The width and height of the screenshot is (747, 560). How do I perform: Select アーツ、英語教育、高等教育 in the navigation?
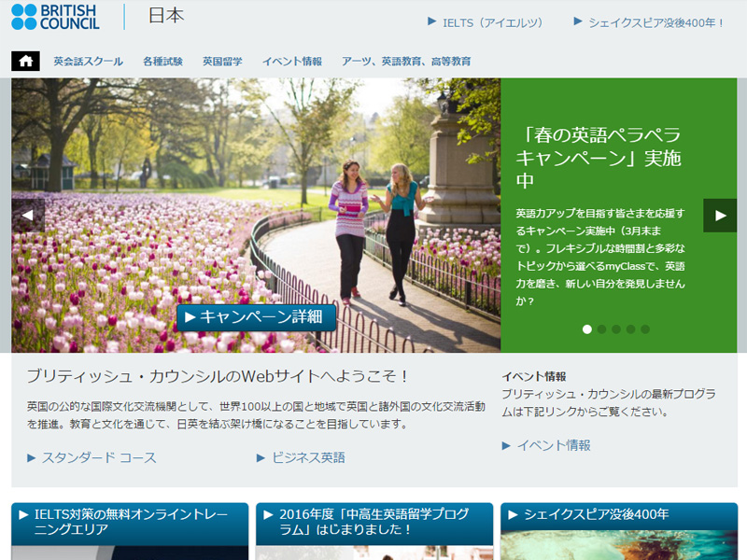coord(406,62)
